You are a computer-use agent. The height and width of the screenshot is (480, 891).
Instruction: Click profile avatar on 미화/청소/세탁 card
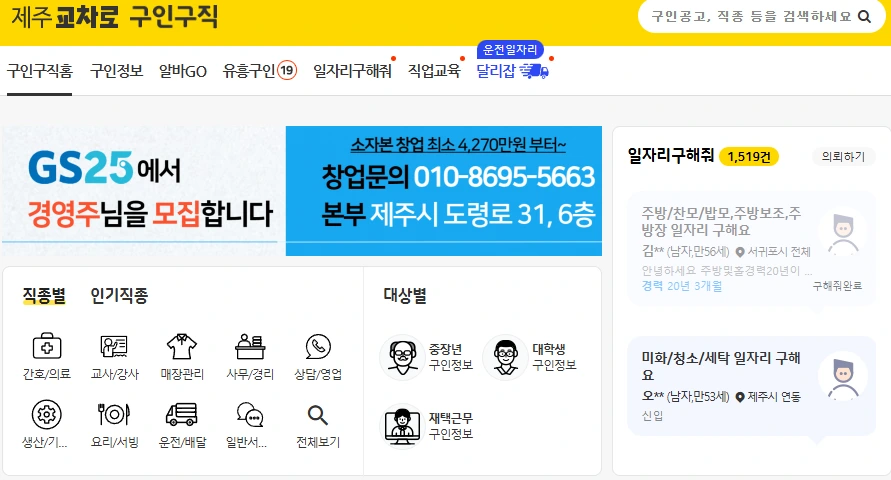843,376
